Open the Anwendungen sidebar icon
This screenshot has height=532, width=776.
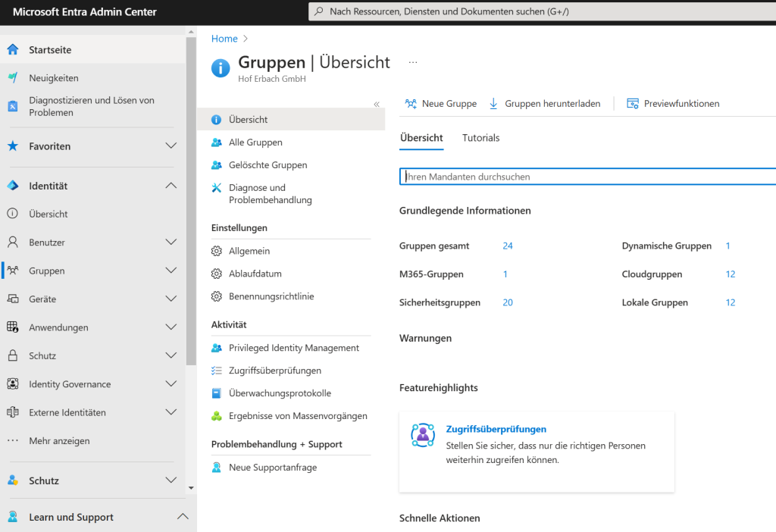[x=13, y=327]
